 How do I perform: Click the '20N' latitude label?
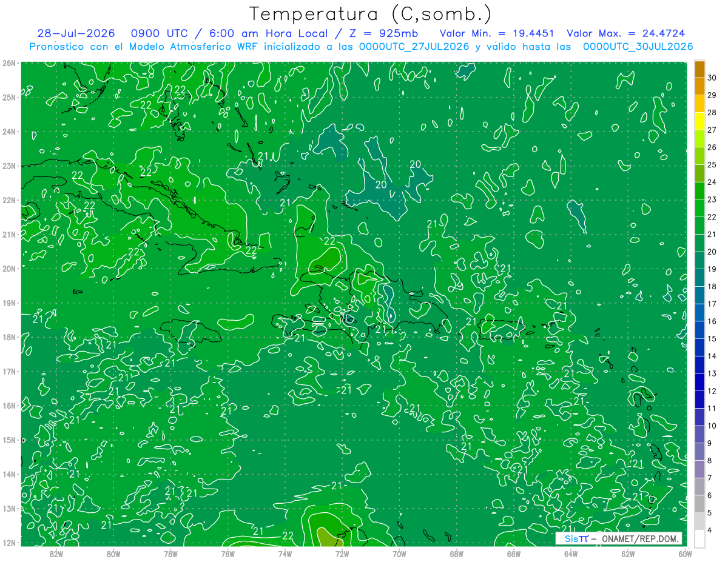pyautogui.click(x=9, y=269)
